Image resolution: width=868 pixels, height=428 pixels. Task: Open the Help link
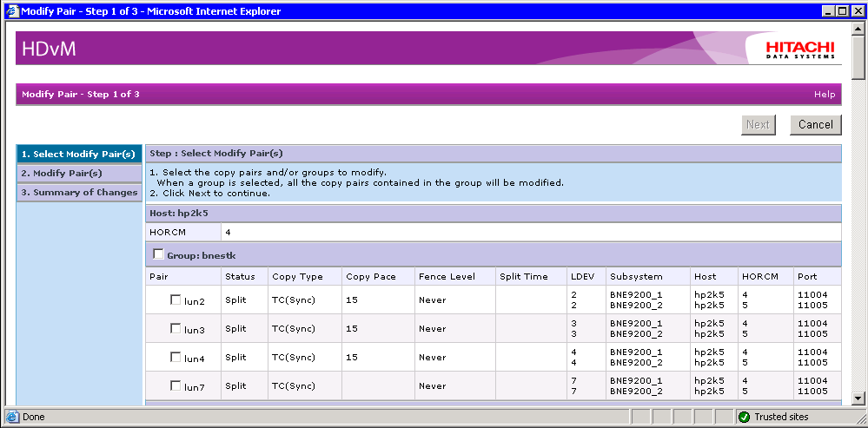click(x=825, y=95)
